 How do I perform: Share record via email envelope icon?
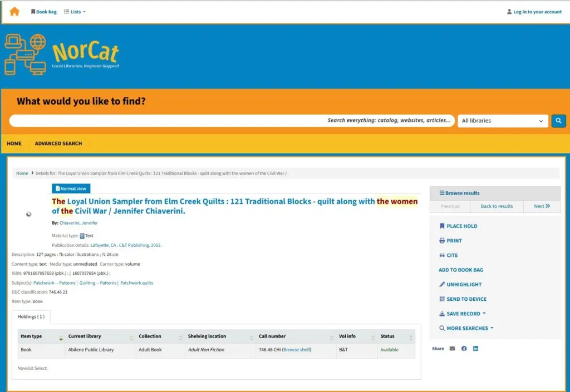(452, 349)
